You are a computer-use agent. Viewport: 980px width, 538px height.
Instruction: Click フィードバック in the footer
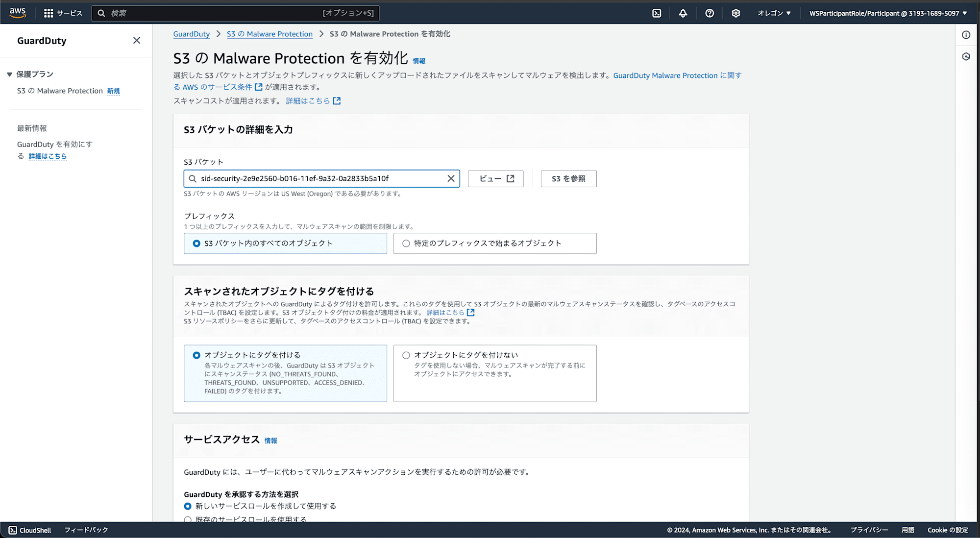tap(86, 530)
